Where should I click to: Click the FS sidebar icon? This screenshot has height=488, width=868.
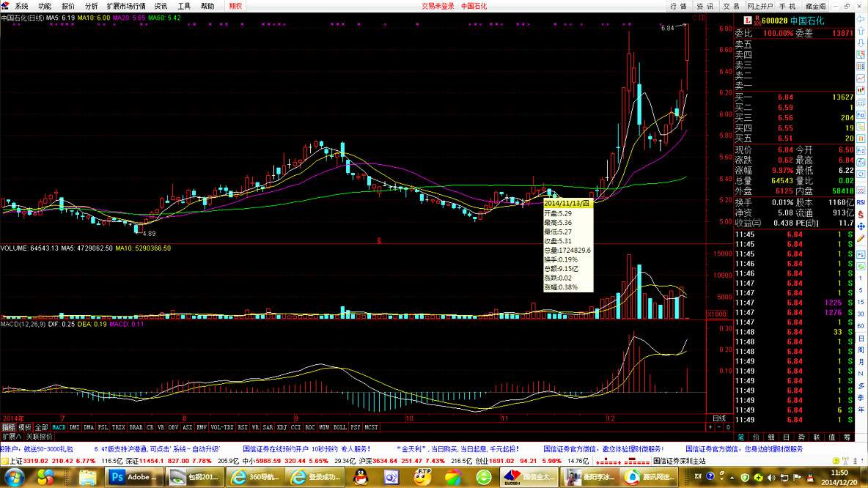tap(861, 255)
